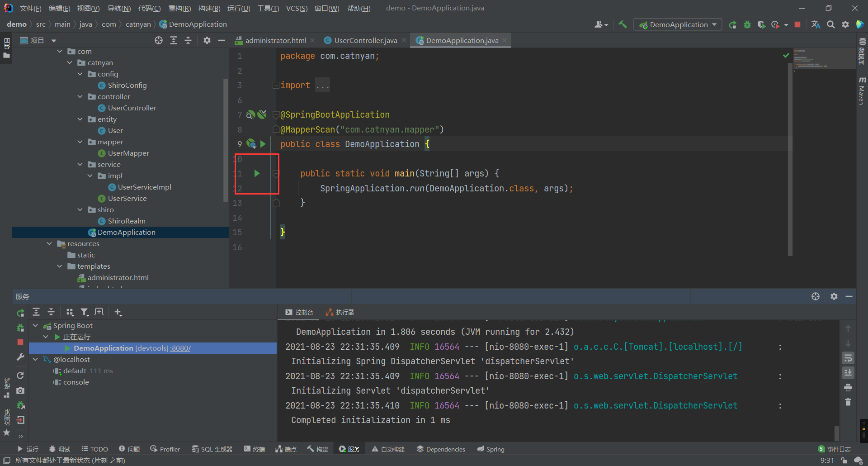The height and width of the screenshot is (466, 868).
Task: Toggle soft-wrap in the console
Action: [848, 358]
